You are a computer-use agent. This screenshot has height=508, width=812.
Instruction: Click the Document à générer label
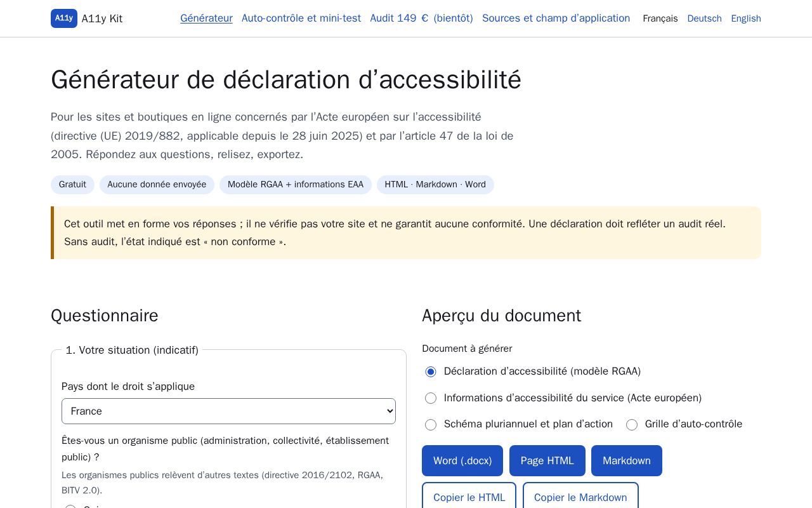(467, 349)
